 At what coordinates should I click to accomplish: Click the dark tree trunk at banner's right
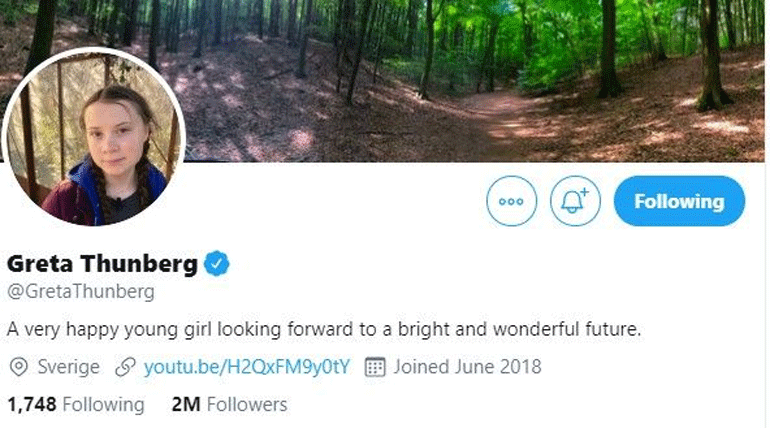coord(712,60)
